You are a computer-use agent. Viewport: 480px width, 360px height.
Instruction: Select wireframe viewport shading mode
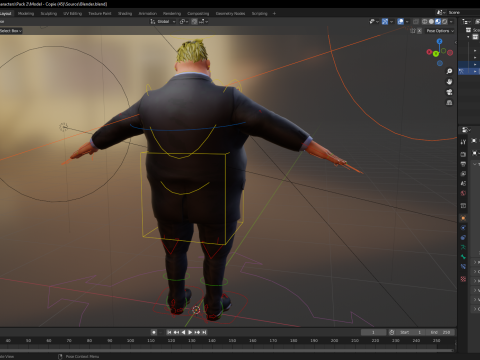point(425,21)
